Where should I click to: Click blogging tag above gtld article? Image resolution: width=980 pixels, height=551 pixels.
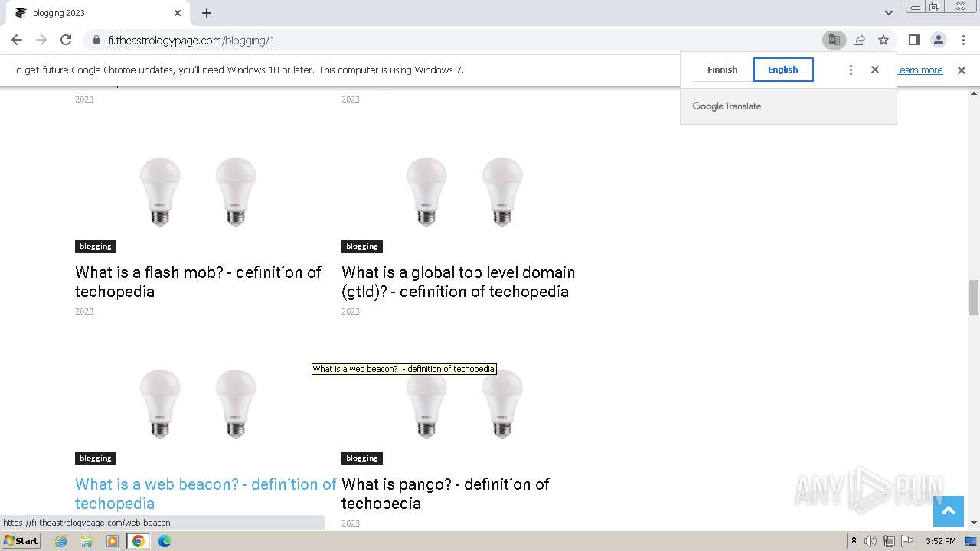pos(362,246)
